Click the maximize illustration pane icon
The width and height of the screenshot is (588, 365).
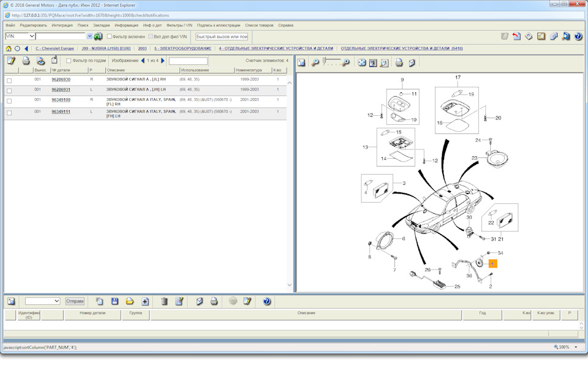[301, 62]
